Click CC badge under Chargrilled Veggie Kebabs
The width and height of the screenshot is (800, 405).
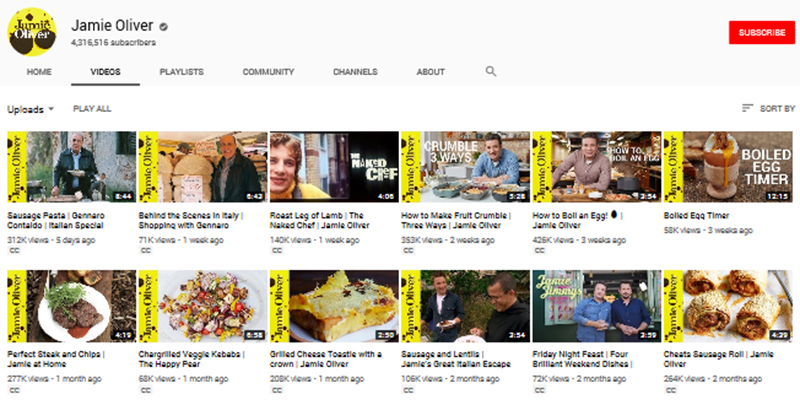146,390
